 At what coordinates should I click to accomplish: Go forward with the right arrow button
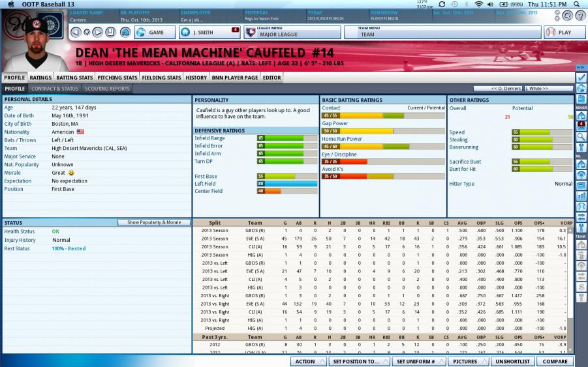point(97,32)
